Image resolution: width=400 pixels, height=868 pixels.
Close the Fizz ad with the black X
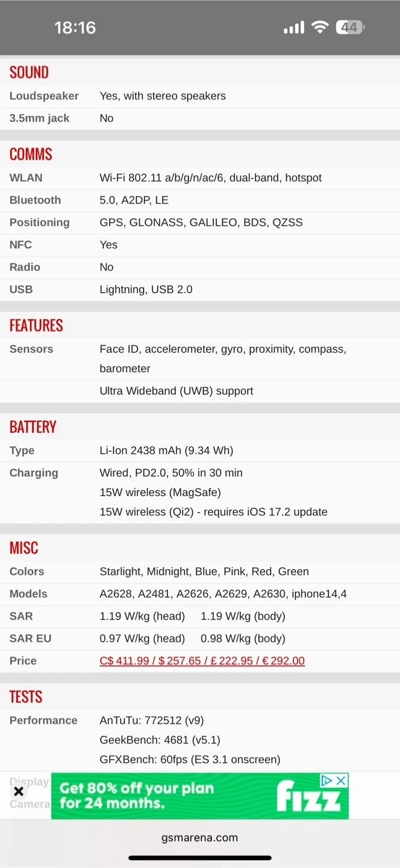click(x=19, y=791)
